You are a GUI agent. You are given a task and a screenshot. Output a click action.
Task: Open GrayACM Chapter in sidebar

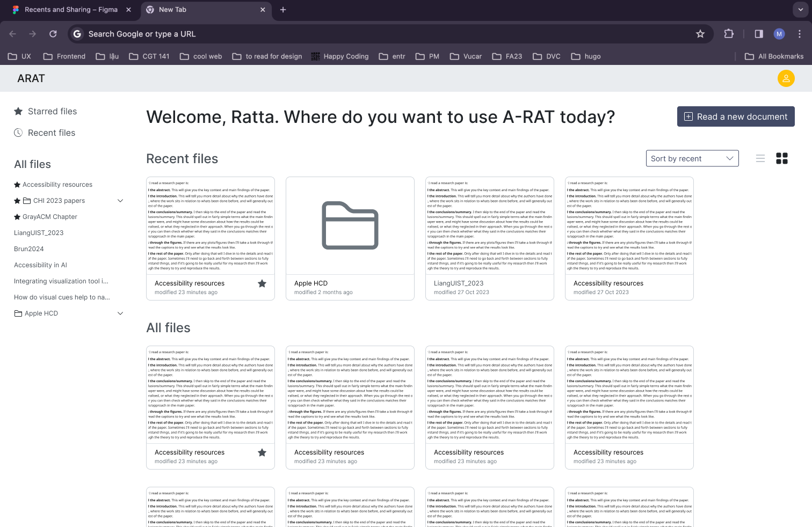pyautogui.click(x=50, y=217)
